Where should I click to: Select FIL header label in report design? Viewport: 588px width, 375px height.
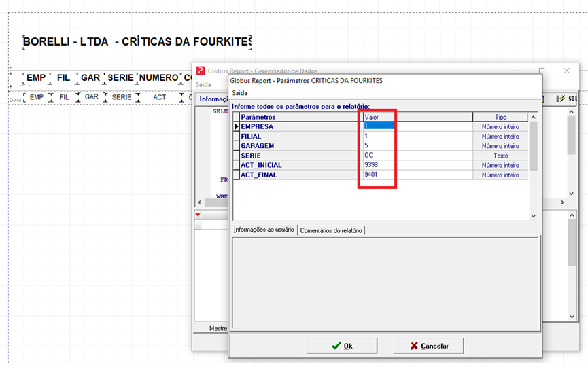[63, 77]
